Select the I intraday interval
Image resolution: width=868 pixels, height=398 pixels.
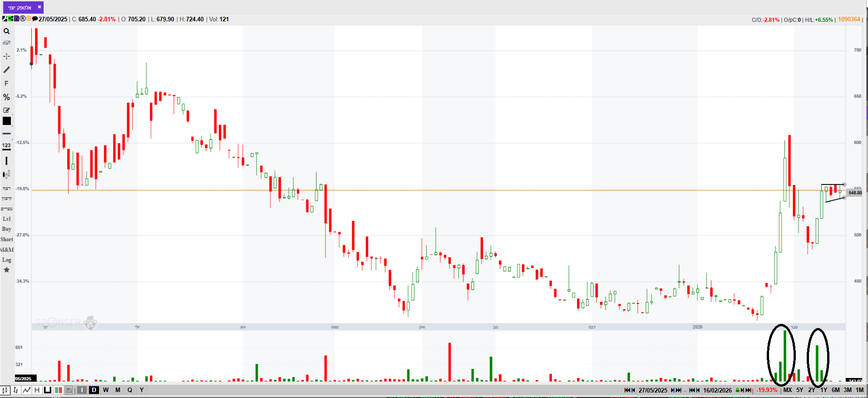tap(82, 390)
